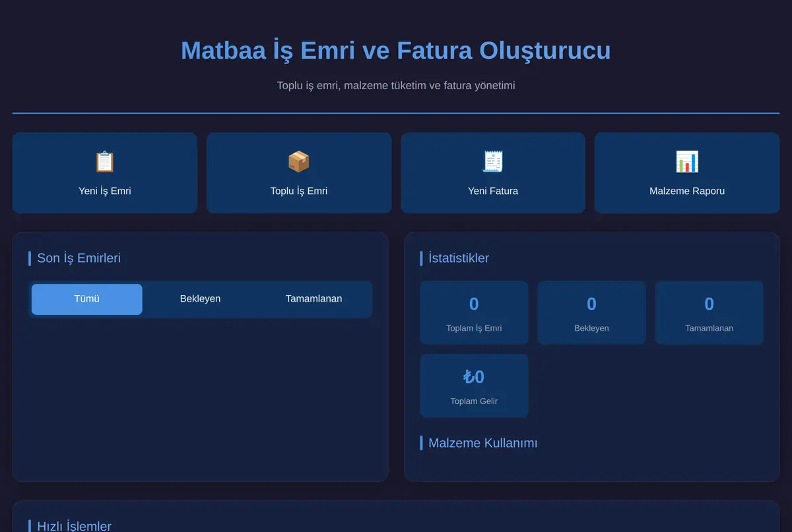Click the İstatistikler heading
The height and width of the screenshot is (532, 792).
459,258
